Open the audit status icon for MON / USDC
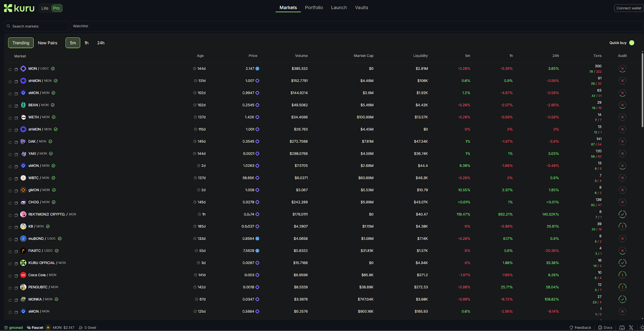This screenshot has width=644, height=331. point(622,69)
